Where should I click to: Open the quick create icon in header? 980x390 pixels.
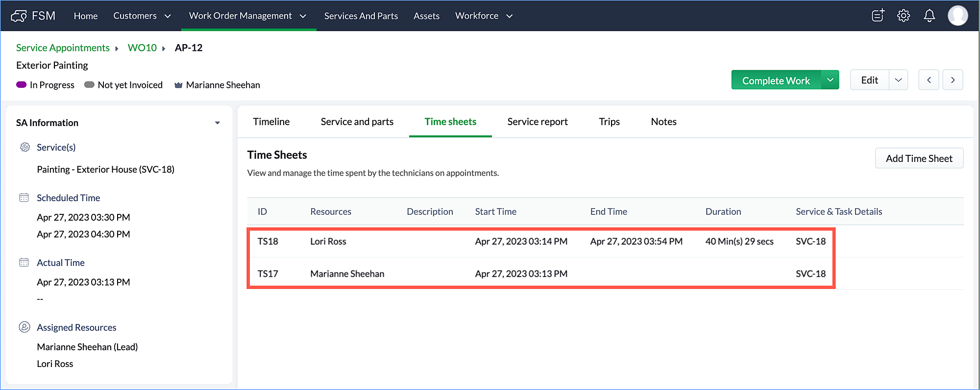pos(878,16)
